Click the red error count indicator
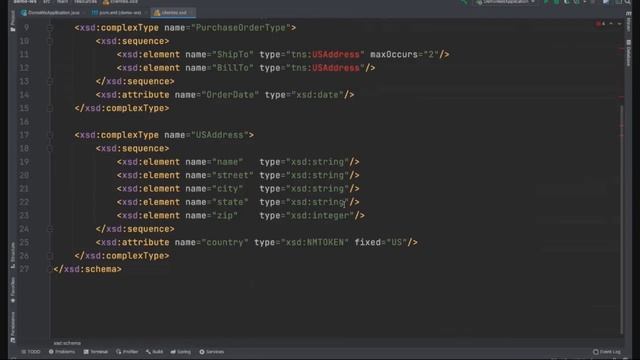This screenshot has height=360, width=640. (x=600, y=24)
